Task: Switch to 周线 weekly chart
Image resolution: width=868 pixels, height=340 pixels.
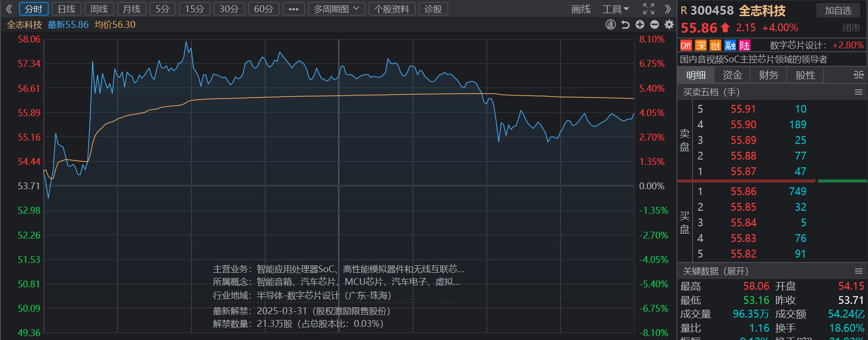Action: pos(99,9)
